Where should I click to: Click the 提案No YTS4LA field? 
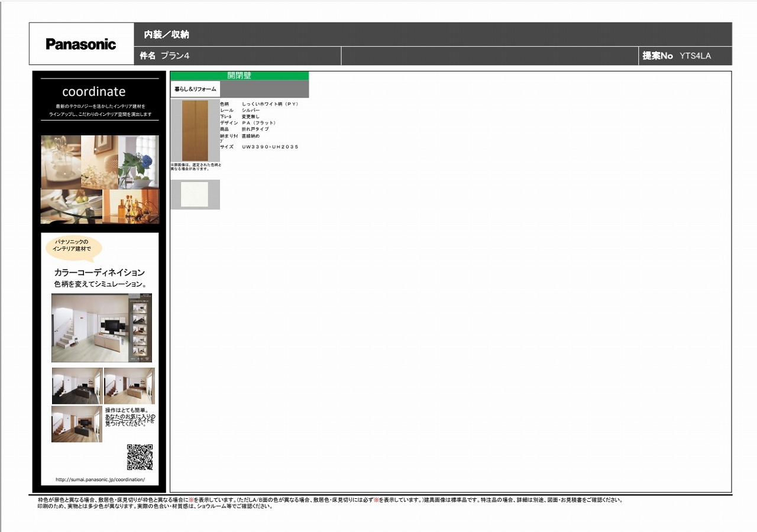pyautogui.click(x=685, y=56)
